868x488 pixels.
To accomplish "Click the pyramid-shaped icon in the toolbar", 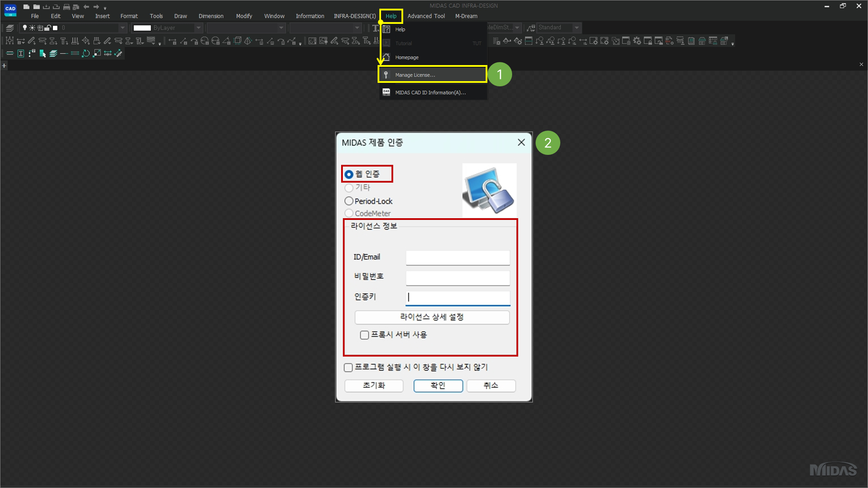I will click(248, 41).
